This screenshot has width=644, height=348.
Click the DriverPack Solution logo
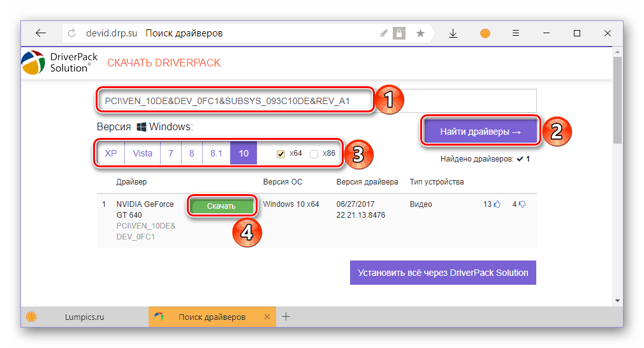(60, 63)
